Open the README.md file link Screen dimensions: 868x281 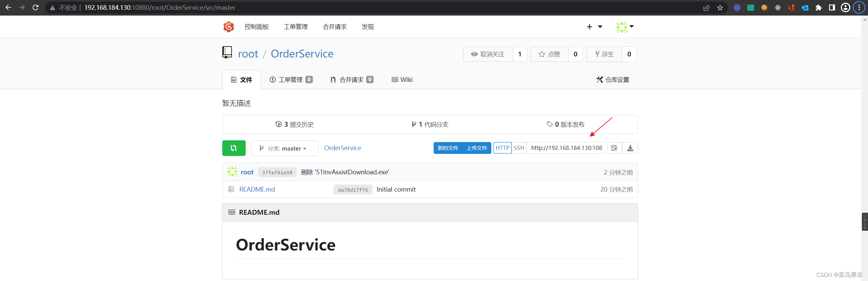click(x=257, y=189)
